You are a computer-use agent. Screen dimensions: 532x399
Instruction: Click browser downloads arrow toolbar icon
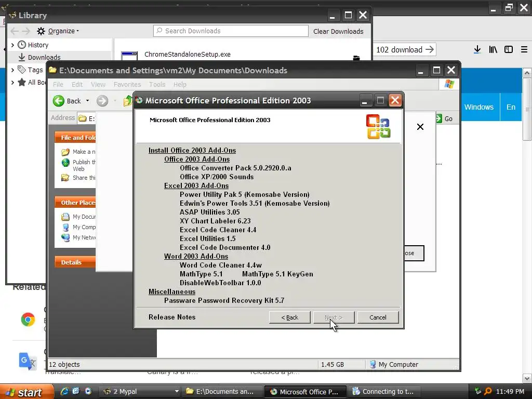point(477,49)
